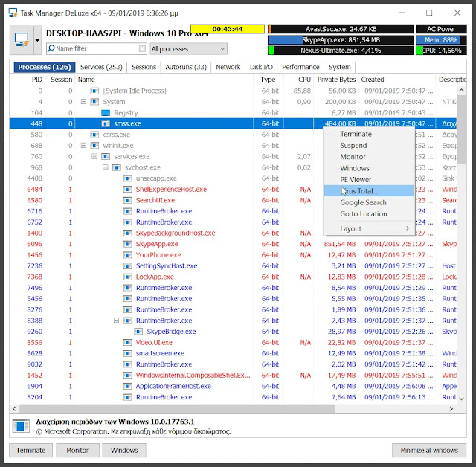The height and width of the screenshot is (467, 476).
Task: Click the CPU: 14,56% usage bar
Action: click(x=441, y=51)
